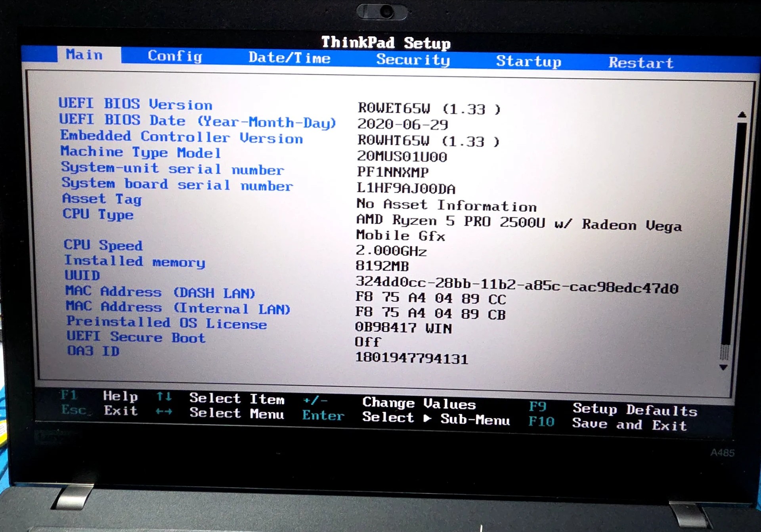Select the UEFI Secure Boot label

pyautogui.click(x=136, y=337)
